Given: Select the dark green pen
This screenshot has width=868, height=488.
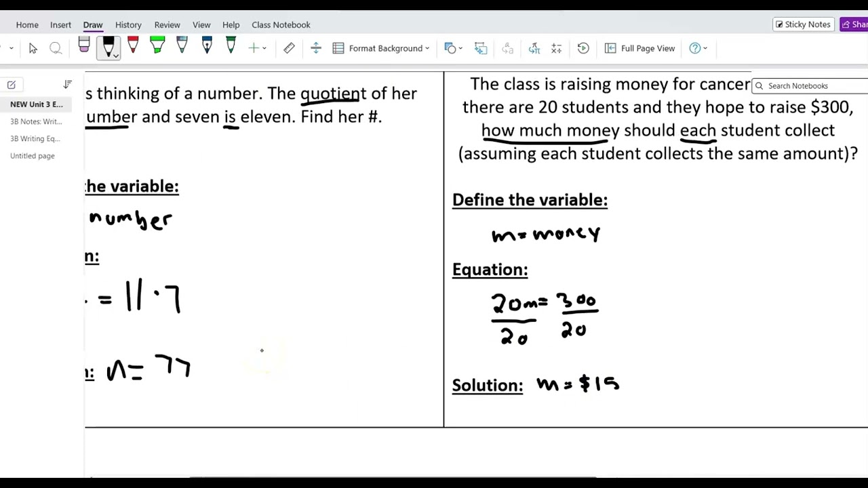Looking at the screenshot, I should coord(231,46).
